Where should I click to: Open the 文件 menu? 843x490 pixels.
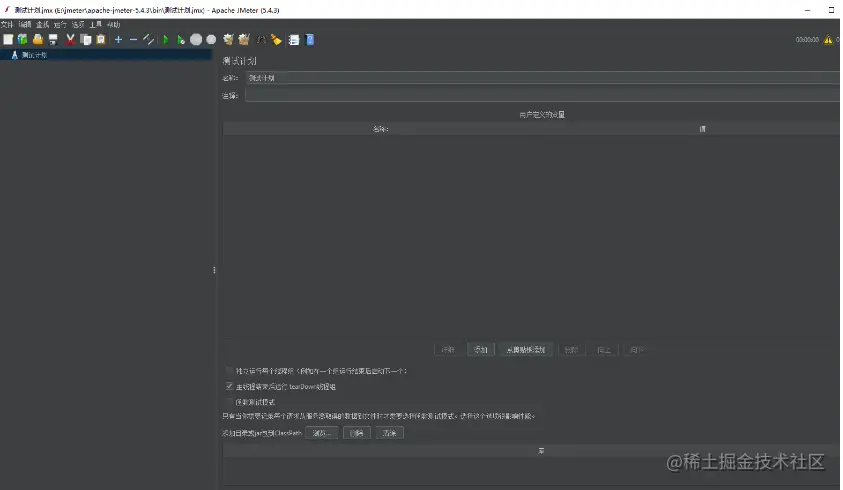tap(7, 25)
